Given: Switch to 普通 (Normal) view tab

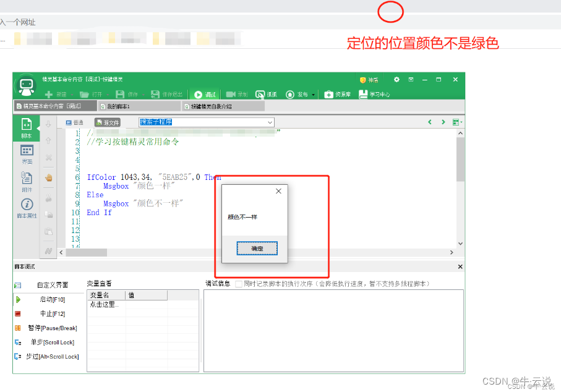Looking at the screenshot, I should [74, 122].
